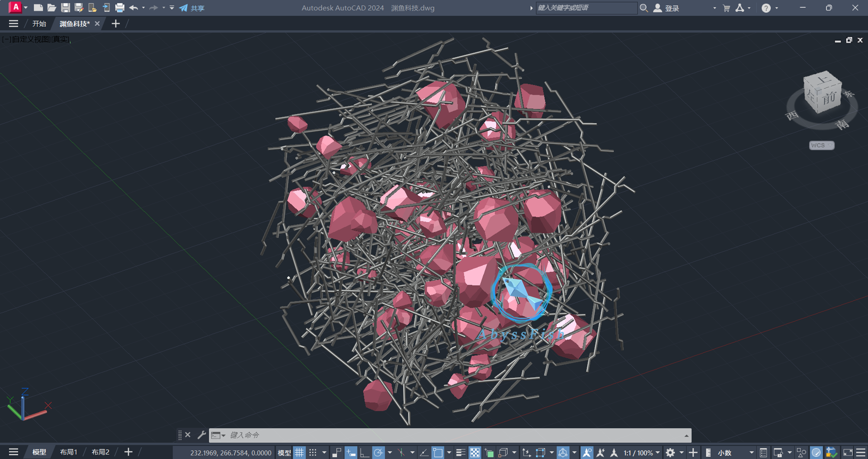Click the Undo arrow icon
The height and width of the screenshot is (459, 868).
click(x=133, y=8)
